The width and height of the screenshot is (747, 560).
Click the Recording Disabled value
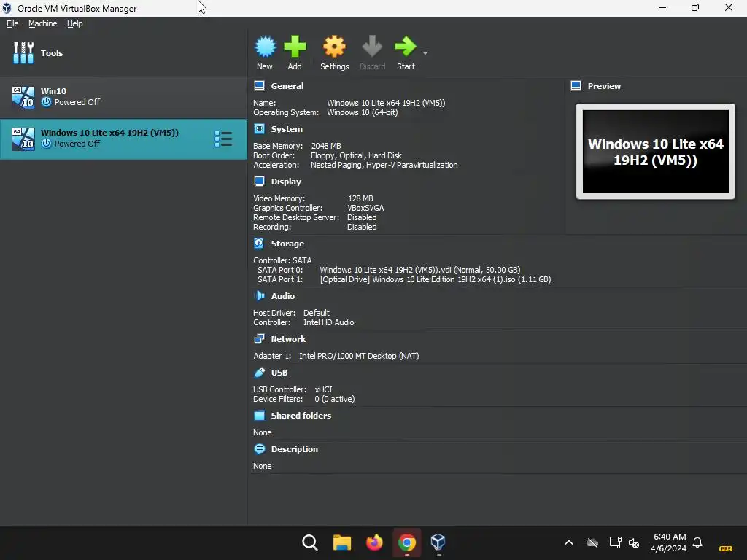coord(362,227)
